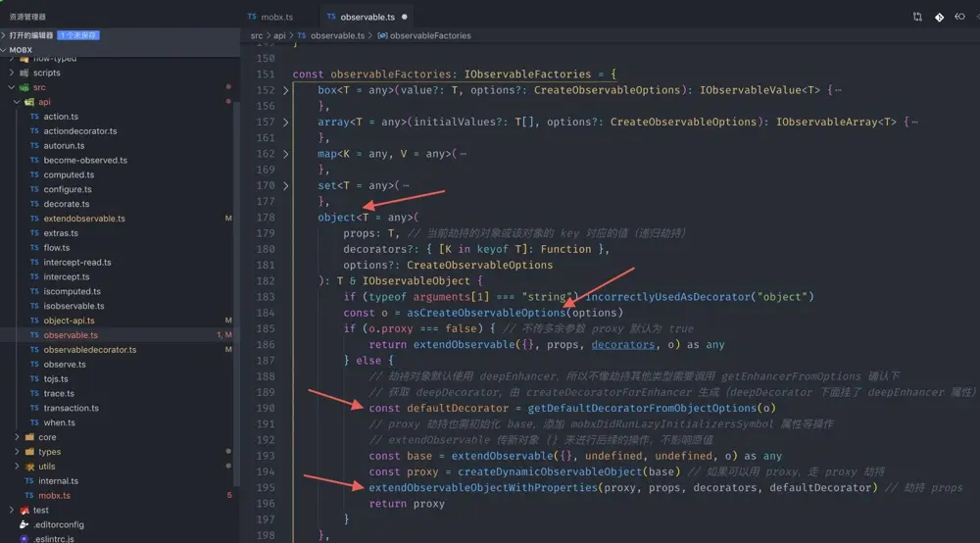Click the api breadcrumb segment
This screenshot has width=980, height=543.
pyautogui.click(x=279, y=35)
